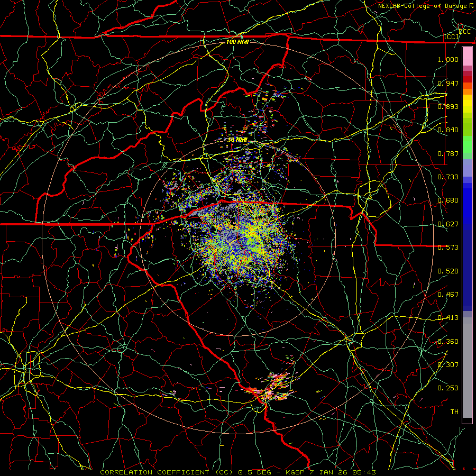Image resolution: width=476 pixels, height=476 pixels.
Task: Select the 0.360 legend value
Action: click(448, 342)
